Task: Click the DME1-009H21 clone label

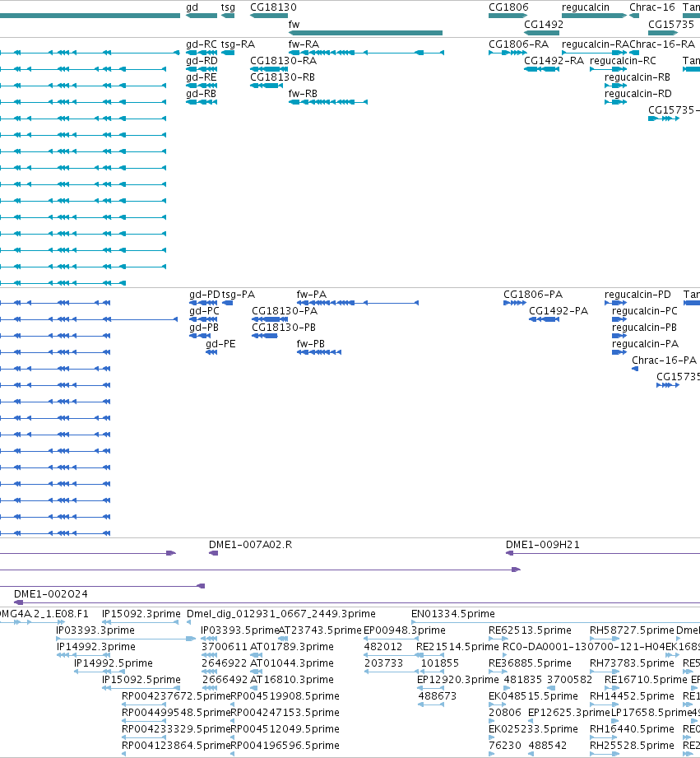Action: [x=543, y=545]
